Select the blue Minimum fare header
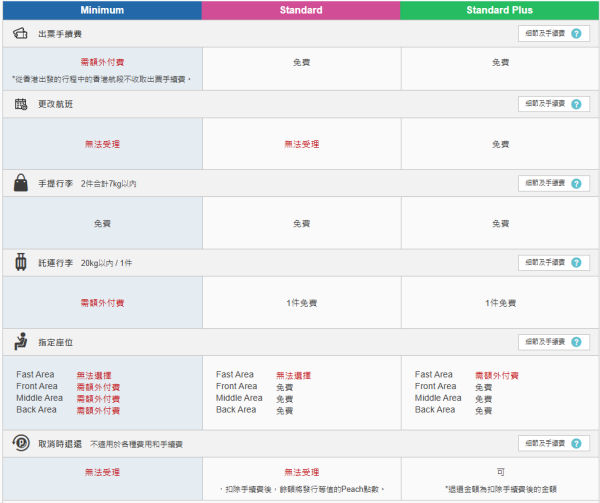Screen dimensions: 600x503 point(102,10)
